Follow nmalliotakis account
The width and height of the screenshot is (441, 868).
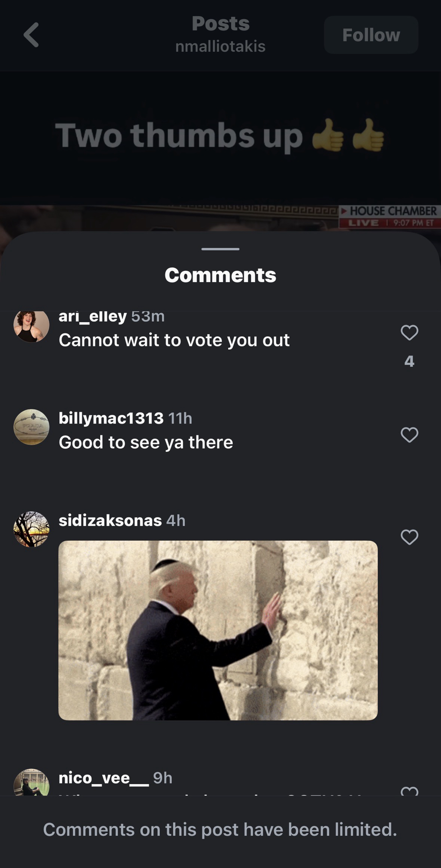tap(371, 35)
